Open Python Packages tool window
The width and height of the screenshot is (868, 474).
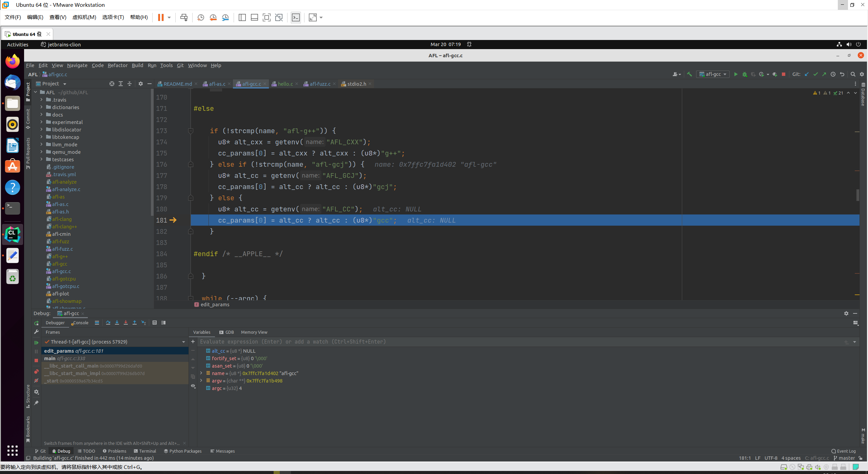(182, 451)
